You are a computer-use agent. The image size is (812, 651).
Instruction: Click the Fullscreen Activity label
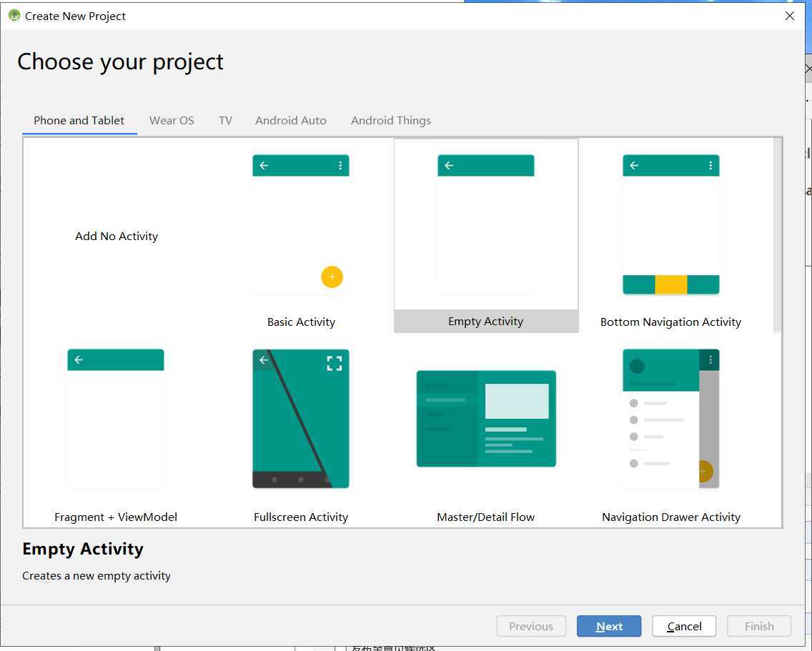pos(301,517)
